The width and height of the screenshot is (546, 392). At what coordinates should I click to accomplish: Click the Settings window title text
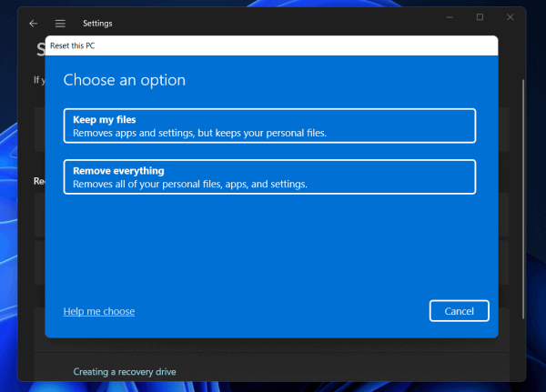[x=97, y=24]
